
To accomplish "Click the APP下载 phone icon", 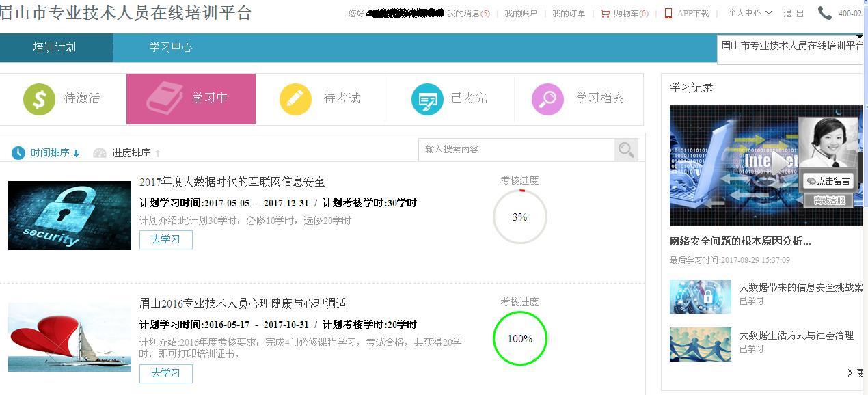I will coord(668,14).
